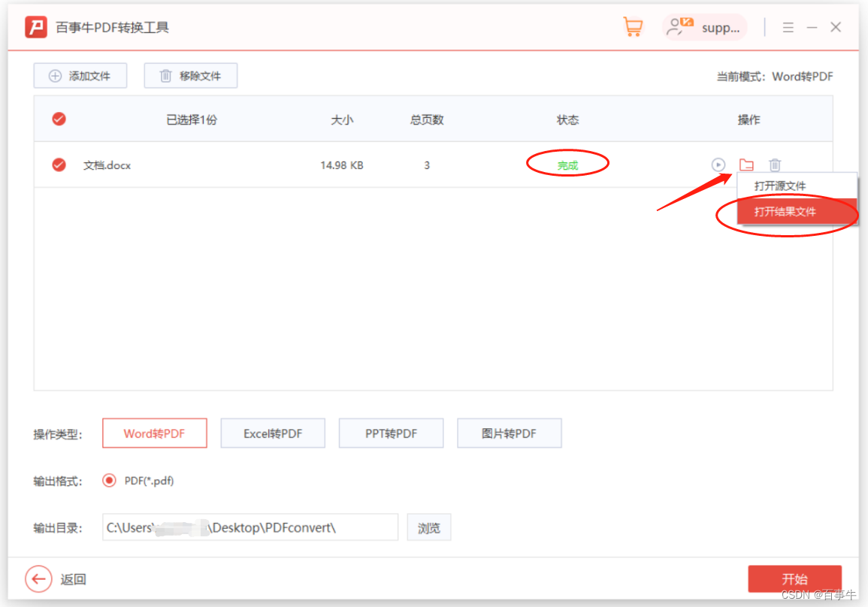Click the 完成 status text
The image size is (868, 607).
(x=567, y=165)
